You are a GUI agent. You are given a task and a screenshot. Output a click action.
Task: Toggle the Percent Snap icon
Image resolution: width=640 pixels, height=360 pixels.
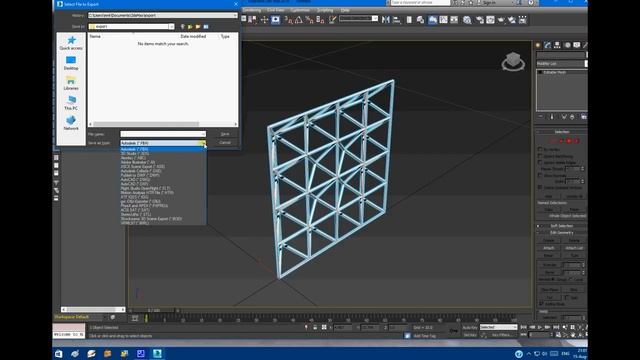309,20
